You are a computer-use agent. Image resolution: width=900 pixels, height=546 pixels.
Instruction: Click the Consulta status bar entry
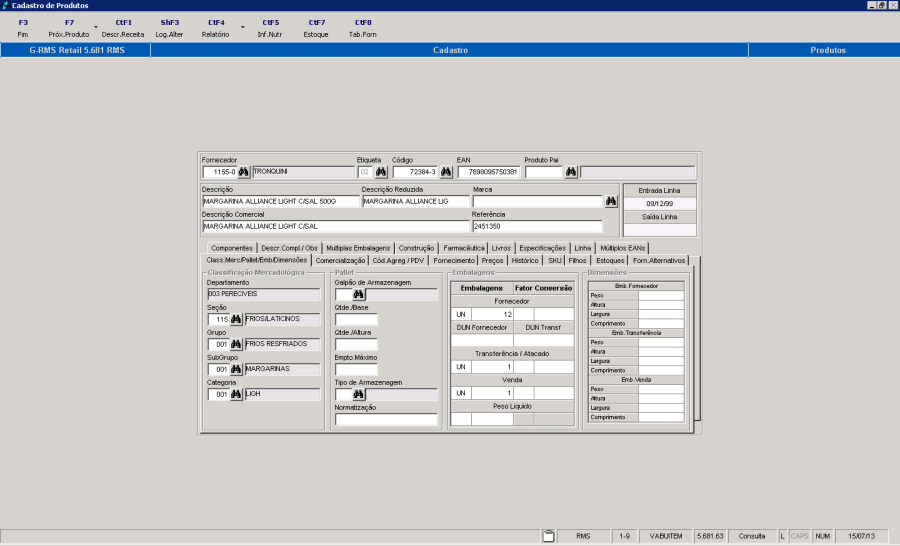point(751,536)
